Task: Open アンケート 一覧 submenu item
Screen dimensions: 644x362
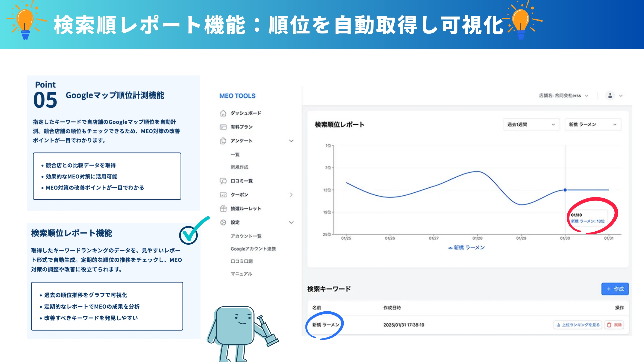Action: point(235,155)
